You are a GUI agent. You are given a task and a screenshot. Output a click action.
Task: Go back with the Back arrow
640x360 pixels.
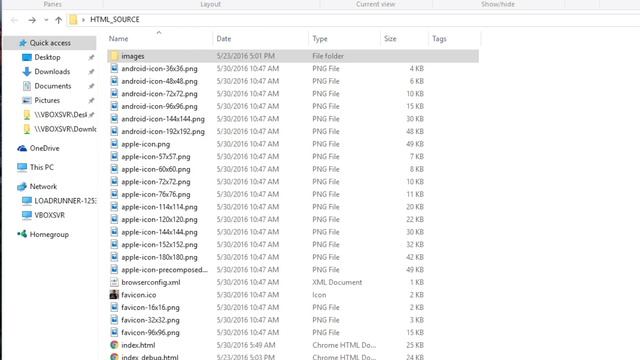click(14, 20)
